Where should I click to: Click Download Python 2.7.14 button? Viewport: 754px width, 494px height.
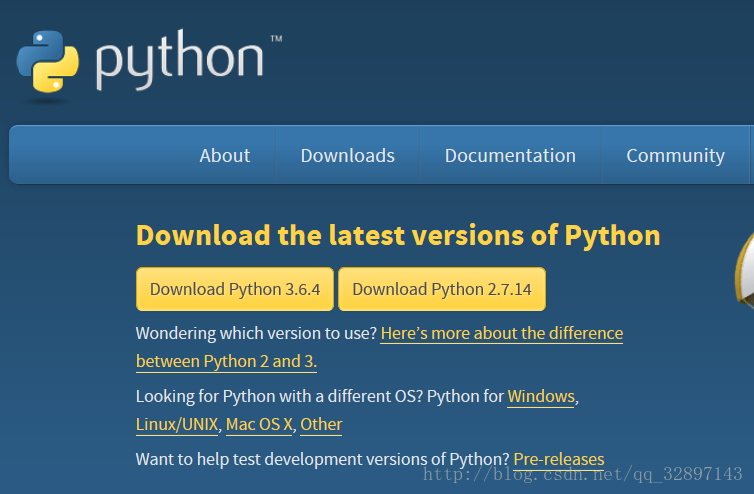tap(442, 289)
